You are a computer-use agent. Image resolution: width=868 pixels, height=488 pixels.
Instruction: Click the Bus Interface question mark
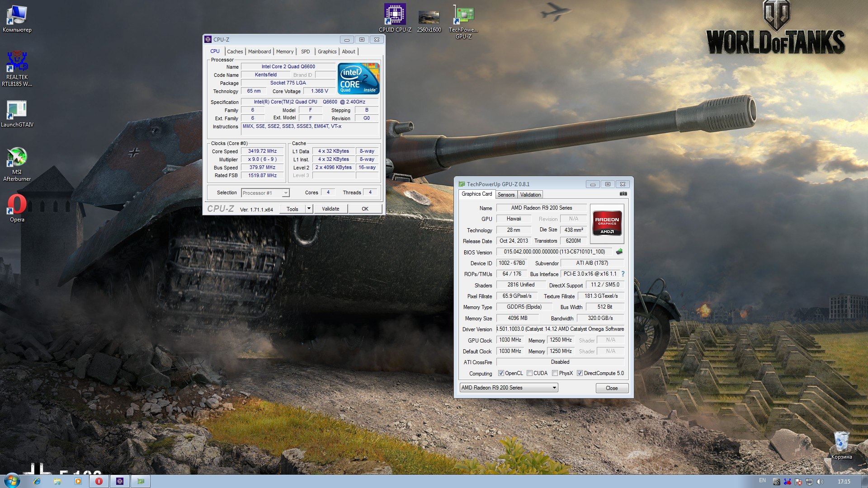(623, 274)
